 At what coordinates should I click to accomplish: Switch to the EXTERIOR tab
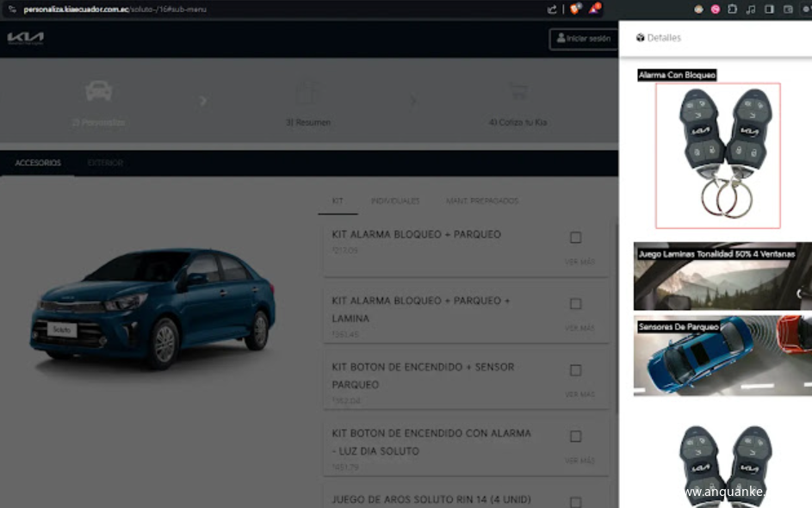point(105,163)
